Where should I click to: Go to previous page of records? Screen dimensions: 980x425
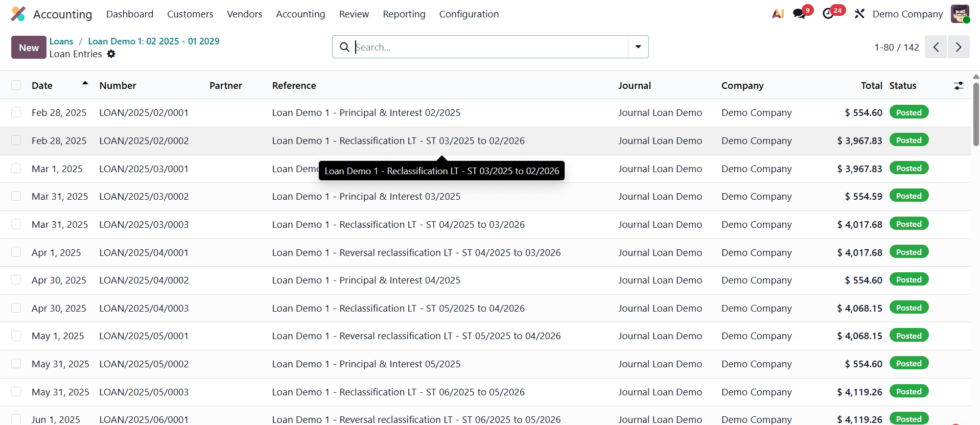pyautogui.click(x=936, y=47)
